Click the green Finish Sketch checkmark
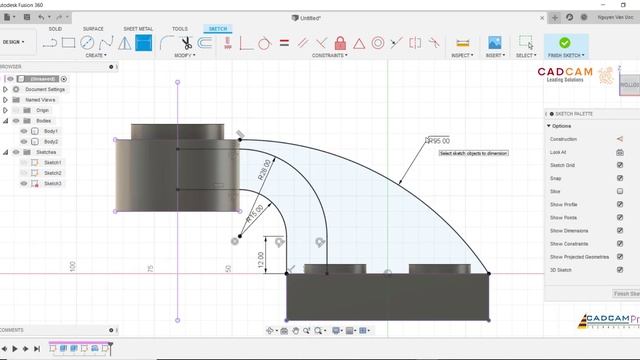The height and width of the screenshot is (360, 640). (x=565, y=42)
